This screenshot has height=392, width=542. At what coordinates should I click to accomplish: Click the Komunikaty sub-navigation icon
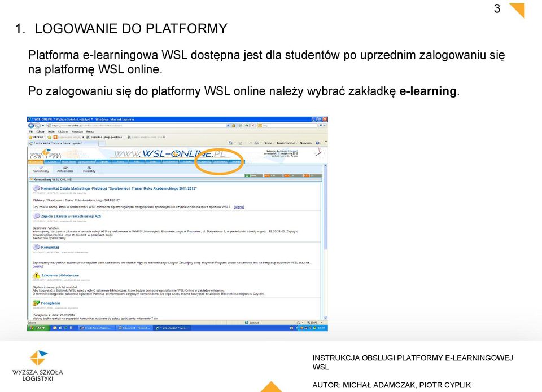(41, 169)
